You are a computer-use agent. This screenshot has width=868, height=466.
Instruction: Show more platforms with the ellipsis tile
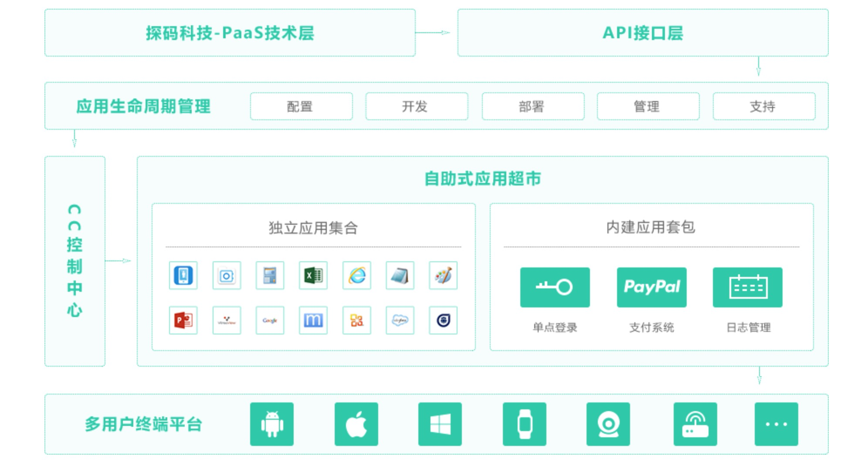coord(776,424)
